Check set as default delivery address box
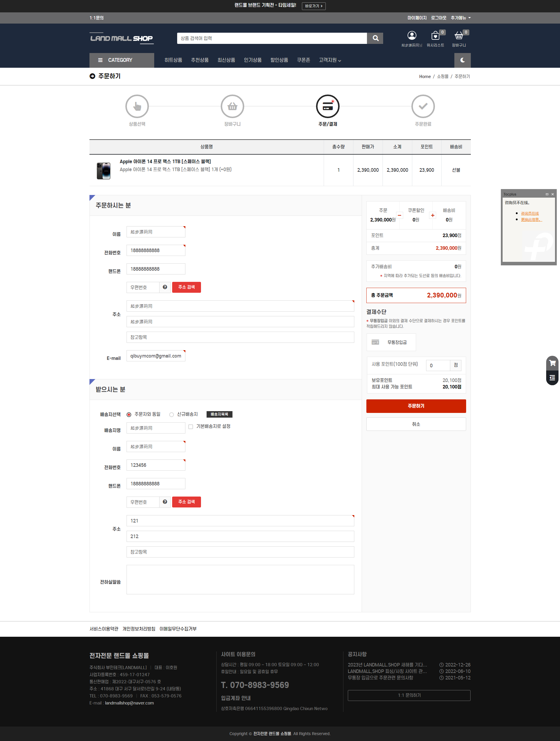 click(191, 427)
